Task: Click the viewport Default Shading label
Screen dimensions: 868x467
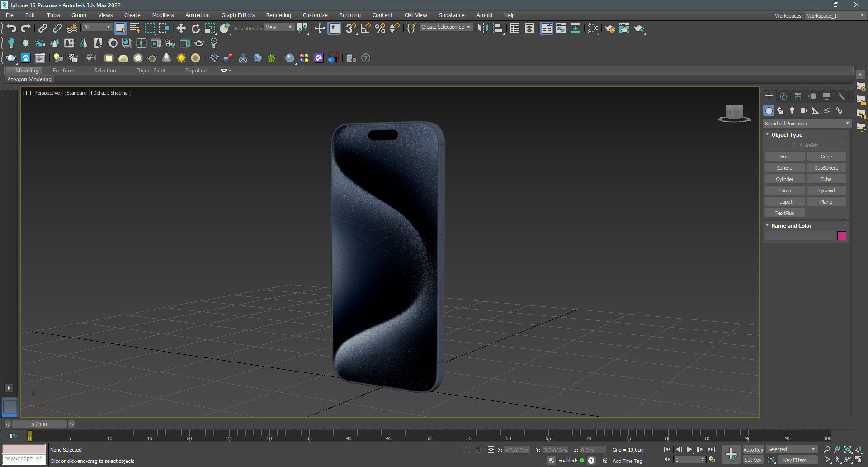Action: click(x=111, y=93)
